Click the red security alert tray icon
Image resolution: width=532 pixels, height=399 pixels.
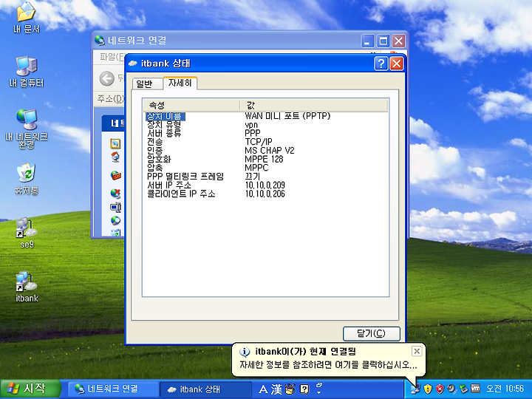(x=440, y=389)
